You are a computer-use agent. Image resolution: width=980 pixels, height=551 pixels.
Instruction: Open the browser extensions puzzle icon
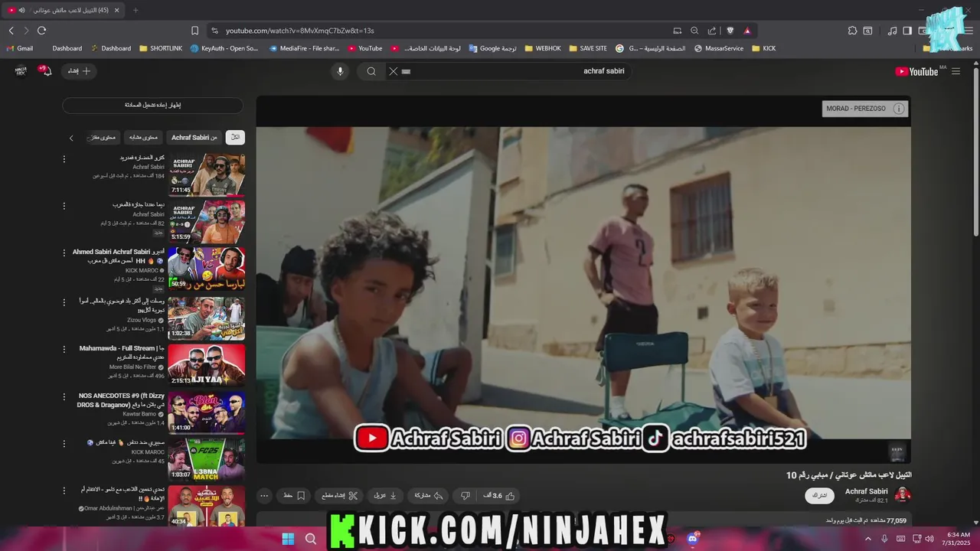coord(852,31)
